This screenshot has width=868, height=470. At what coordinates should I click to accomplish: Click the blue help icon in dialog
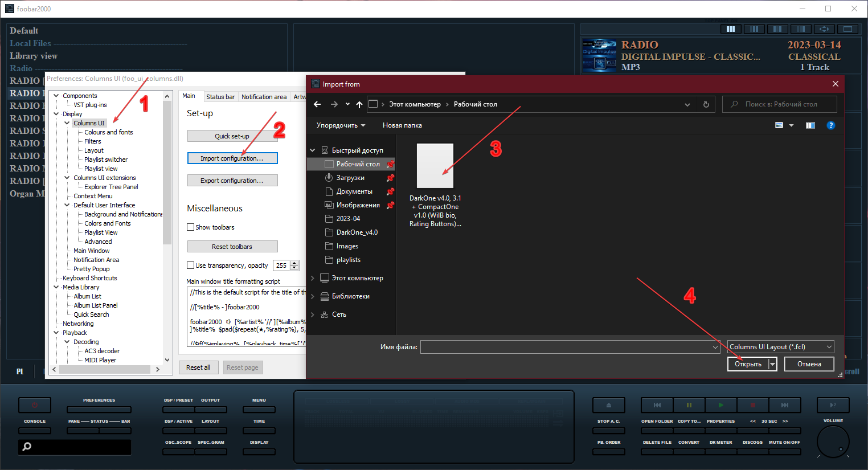click(x=830, y=125)
